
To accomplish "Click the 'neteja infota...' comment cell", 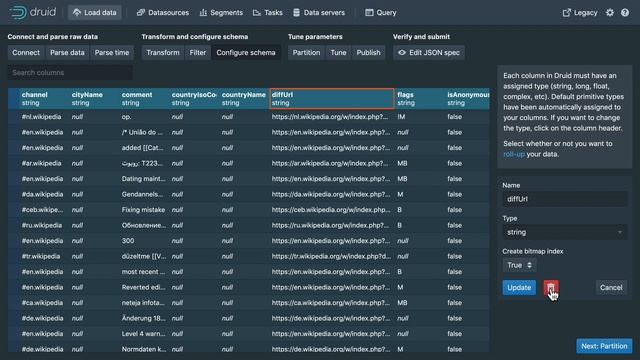I will [143, 303].
